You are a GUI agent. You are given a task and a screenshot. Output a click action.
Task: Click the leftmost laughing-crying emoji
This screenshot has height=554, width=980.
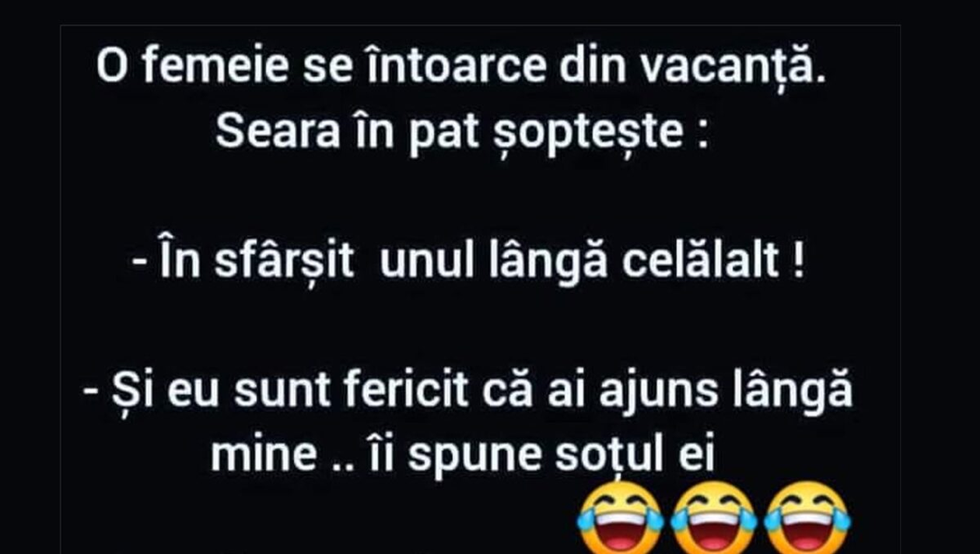click(621, 519)
